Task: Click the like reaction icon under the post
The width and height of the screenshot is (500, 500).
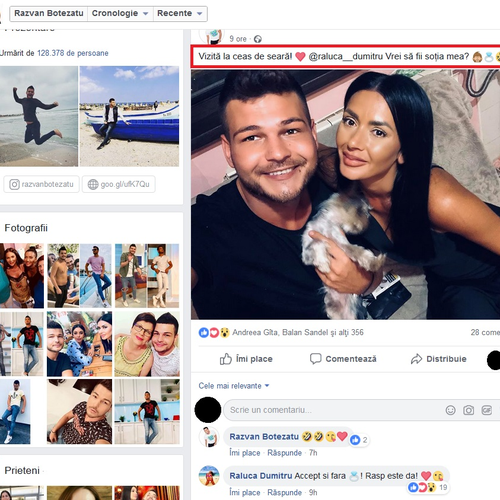Action: pyautogui.click(x=204, y=332)
